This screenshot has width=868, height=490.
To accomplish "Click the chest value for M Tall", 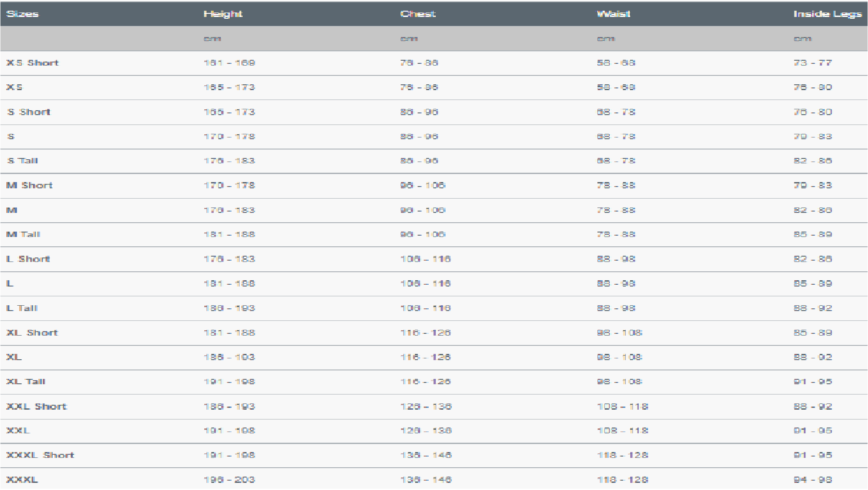I will coord(423,234).
